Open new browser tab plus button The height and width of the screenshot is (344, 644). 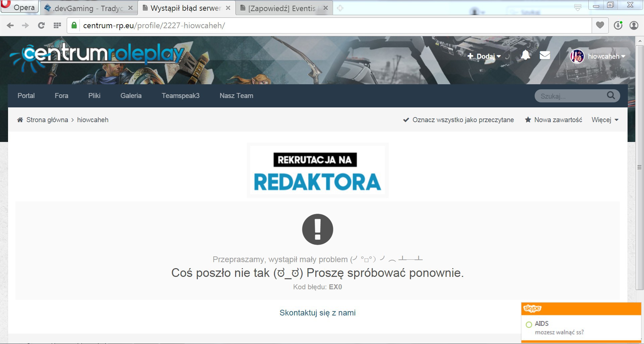(340, 8)
